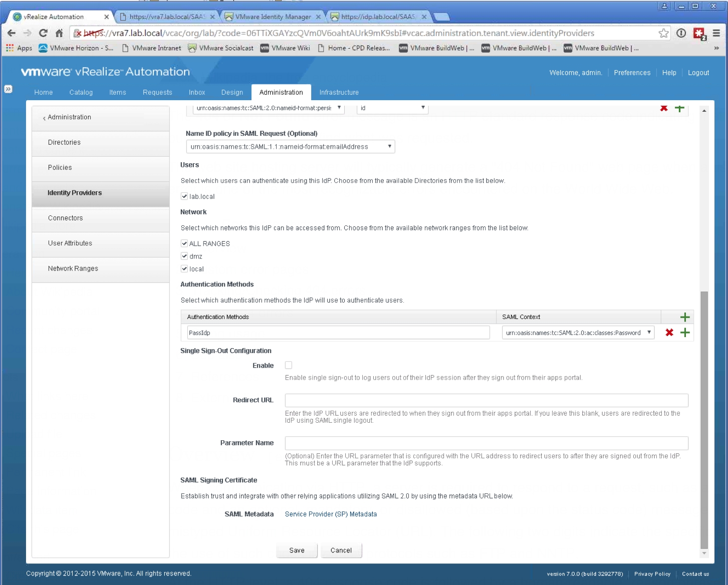Toggle the ALL RANGES network checkbox
This screenshot has height=585, width=728.
pyautogui.click(x=184, y=243)
